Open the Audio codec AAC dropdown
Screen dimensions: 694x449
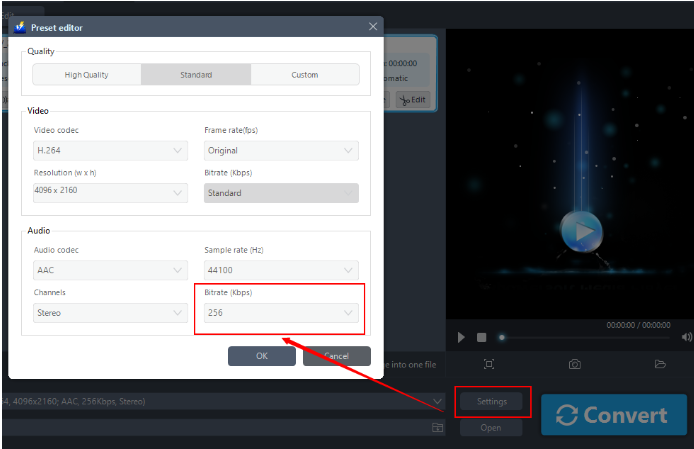(110, 270)
